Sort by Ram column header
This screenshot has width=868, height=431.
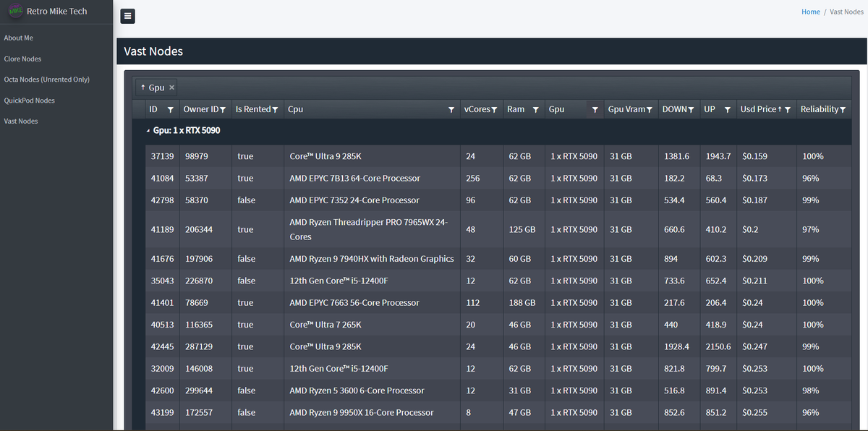point(516,109)
